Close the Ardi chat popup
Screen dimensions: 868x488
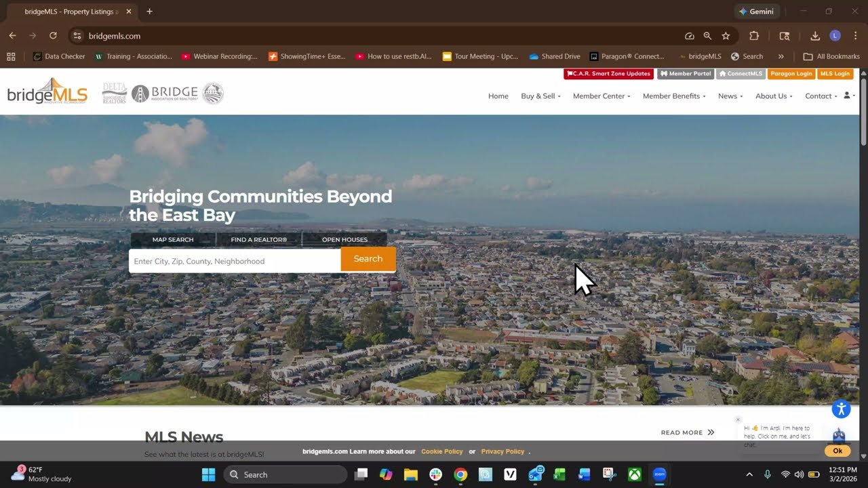tap(738, 420)
